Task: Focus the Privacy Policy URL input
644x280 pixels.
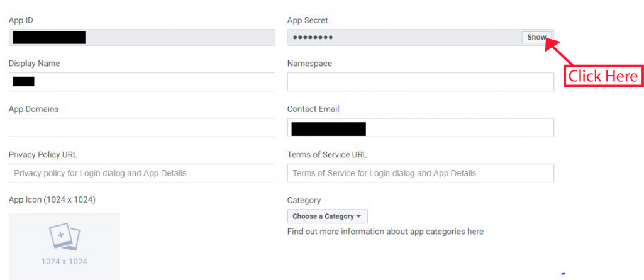Action: tap(142, 173)
